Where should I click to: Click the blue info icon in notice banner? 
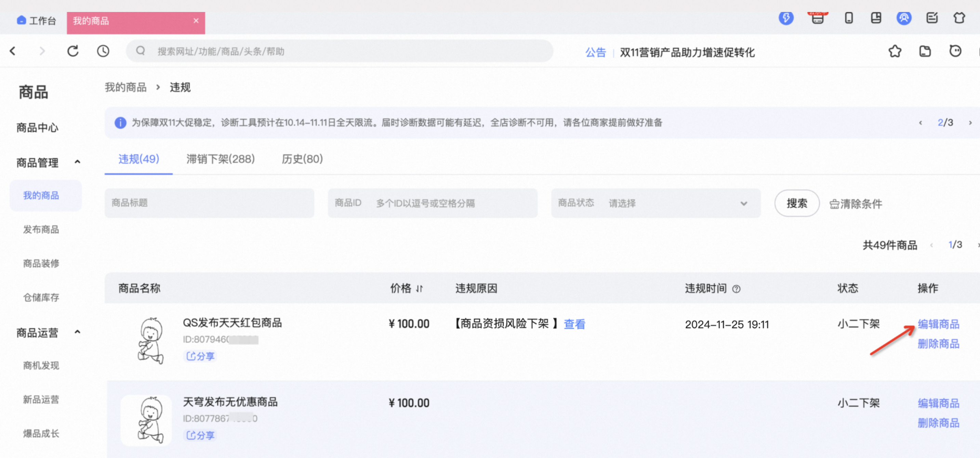click(x=120, y=123)
